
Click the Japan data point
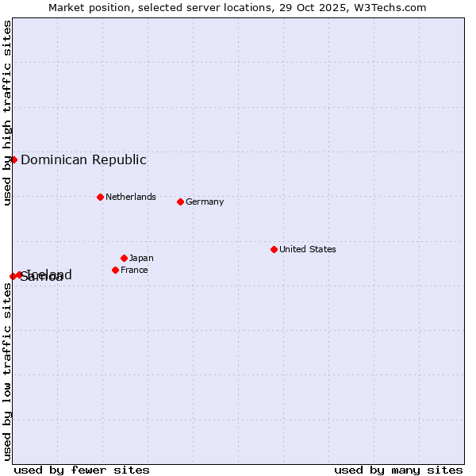point(124,258)
